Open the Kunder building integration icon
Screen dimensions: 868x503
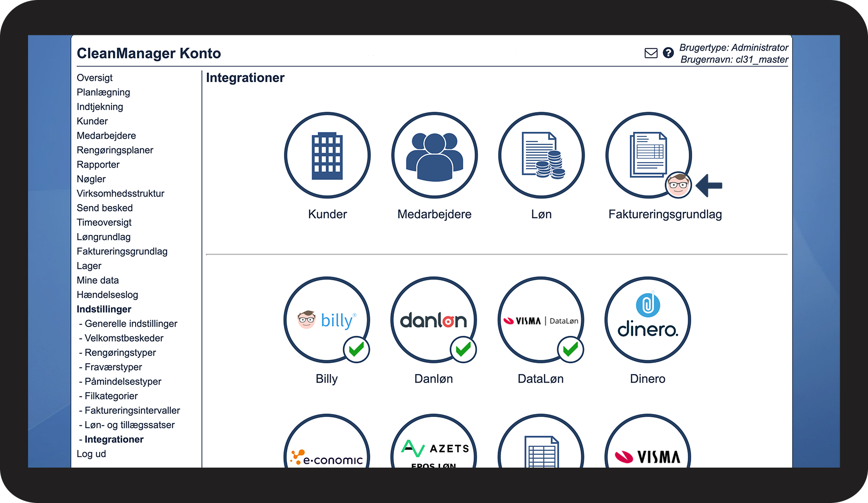pos(327,155)
